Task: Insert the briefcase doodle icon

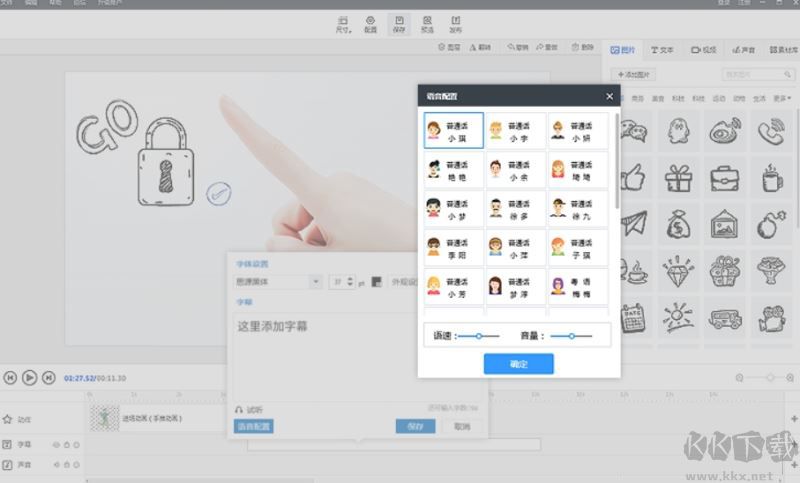Action: 725,178
